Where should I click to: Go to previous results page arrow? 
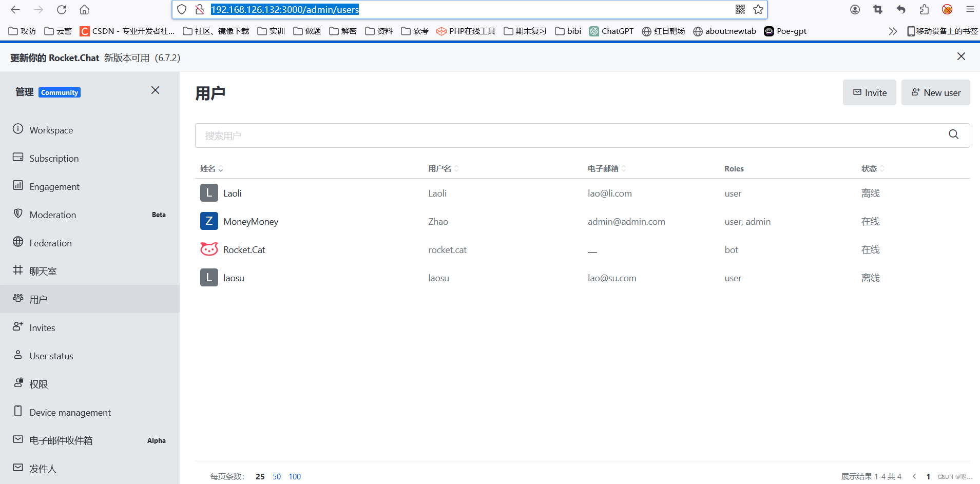point(914,476)
